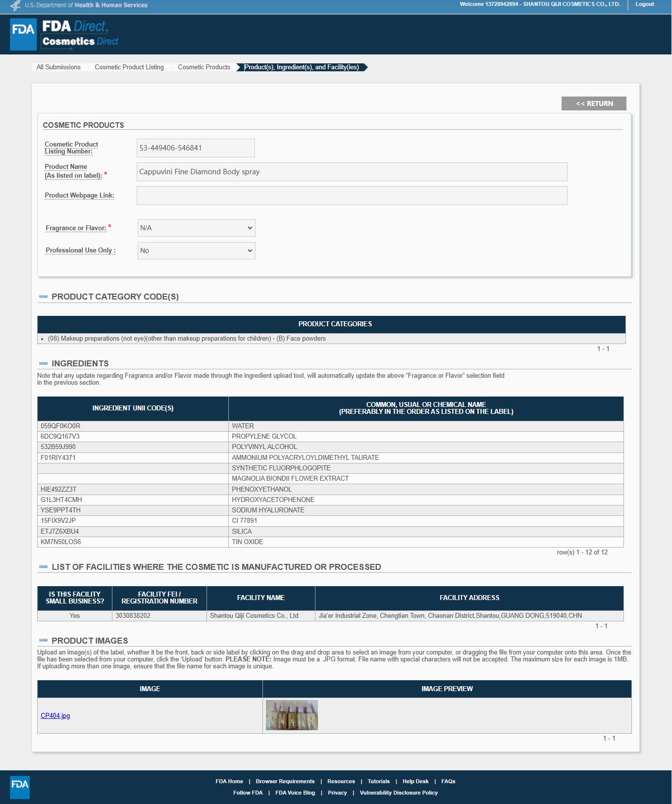Screen dimensions: 672x804
Task: Log out via the Logout link
Action: click(644, 4)
